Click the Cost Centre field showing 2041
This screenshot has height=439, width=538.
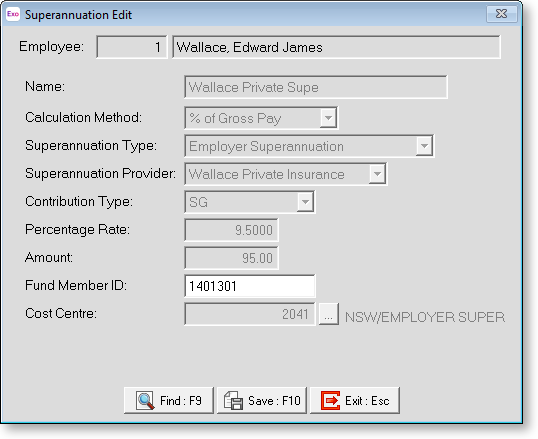[250, 314]
